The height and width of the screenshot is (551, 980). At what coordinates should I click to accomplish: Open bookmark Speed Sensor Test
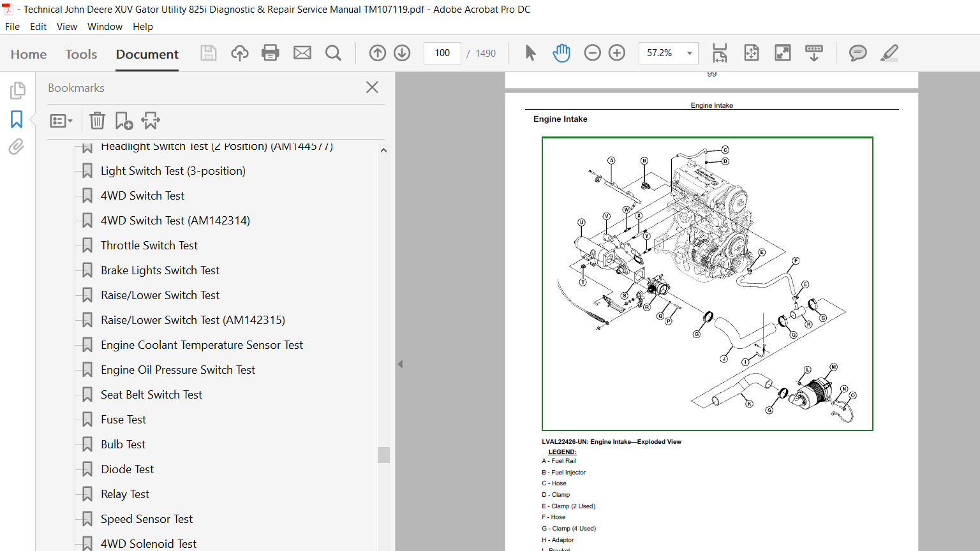[147, 519]
